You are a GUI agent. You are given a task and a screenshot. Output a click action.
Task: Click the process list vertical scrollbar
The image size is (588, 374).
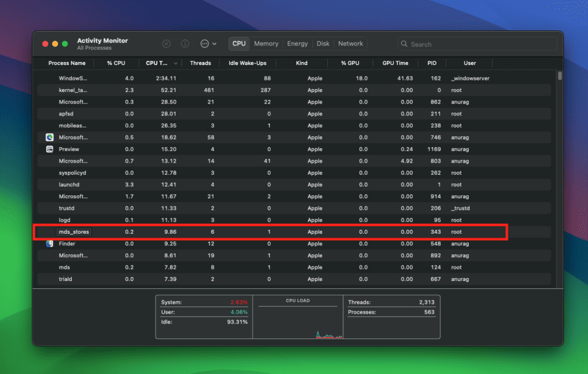pyautogui.click(x=560, y=76)
